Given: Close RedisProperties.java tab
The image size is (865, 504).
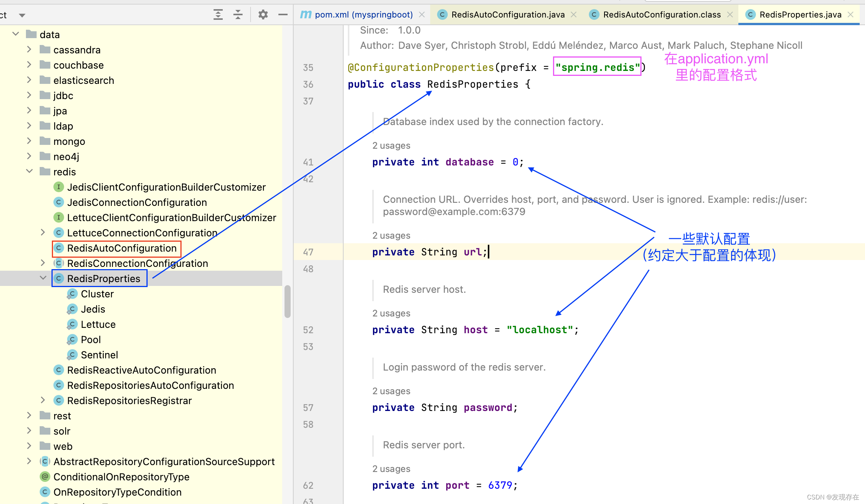Looking at the screenshot, I should [851, 14].
